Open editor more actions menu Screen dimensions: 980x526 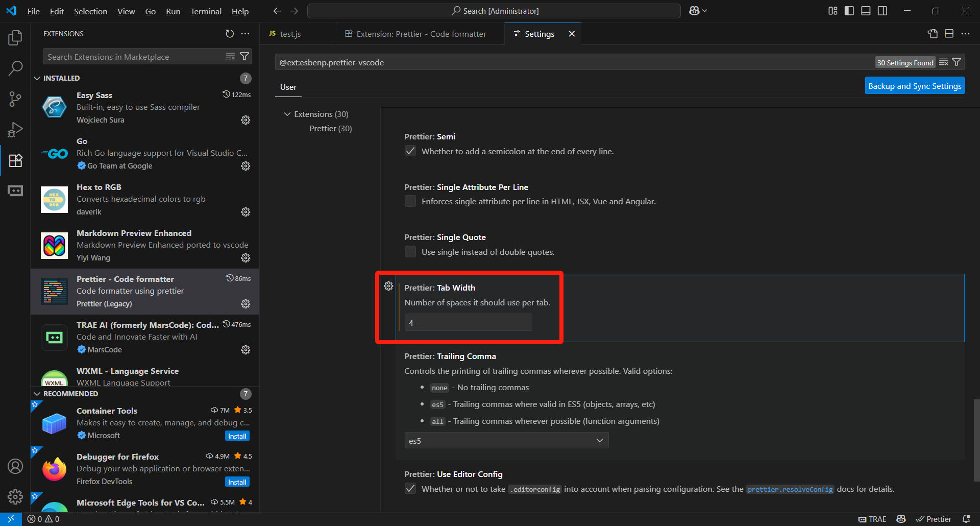(x=965, y=34)
